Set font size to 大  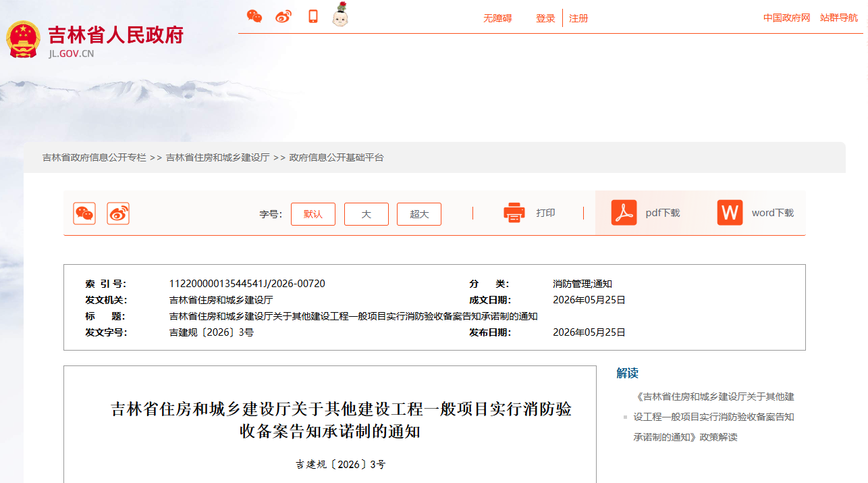[367, 214]
